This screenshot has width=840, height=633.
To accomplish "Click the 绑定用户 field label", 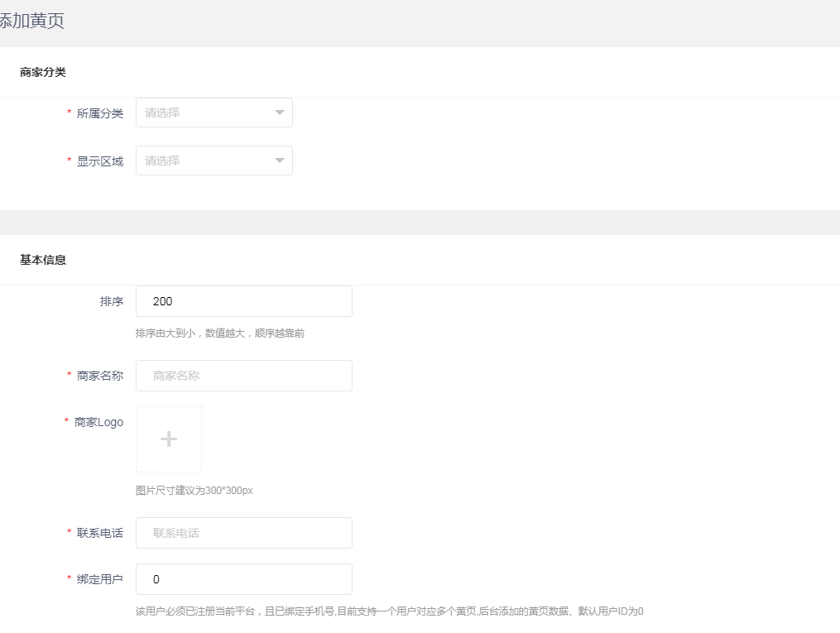I will (99, 579).
